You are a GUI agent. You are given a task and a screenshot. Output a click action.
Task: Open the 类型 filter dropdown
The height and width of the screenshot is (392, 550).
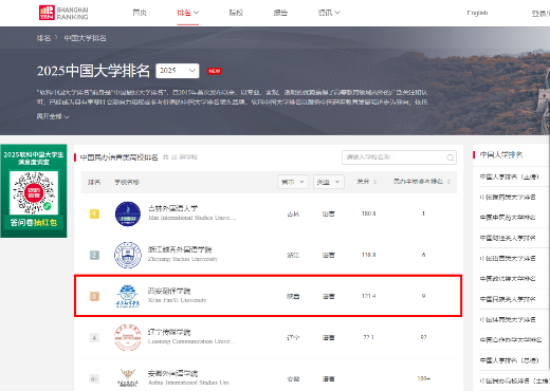328,182
